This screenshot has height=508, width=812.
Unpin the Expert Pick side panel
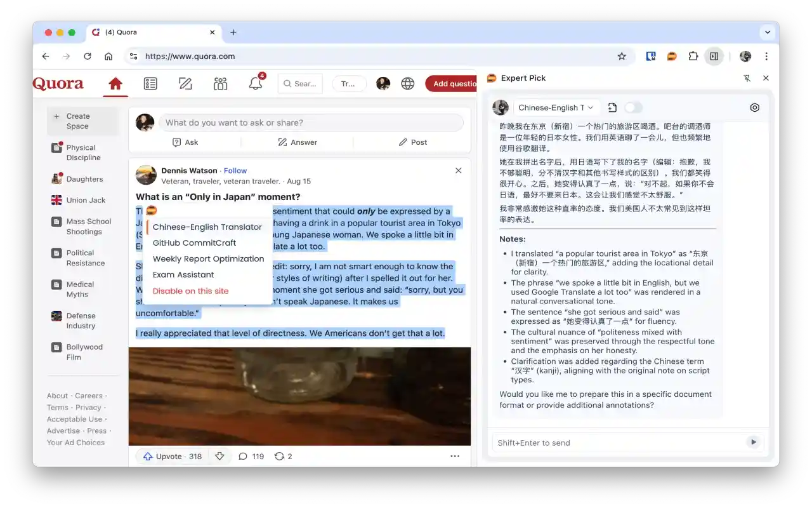(747, 78)
